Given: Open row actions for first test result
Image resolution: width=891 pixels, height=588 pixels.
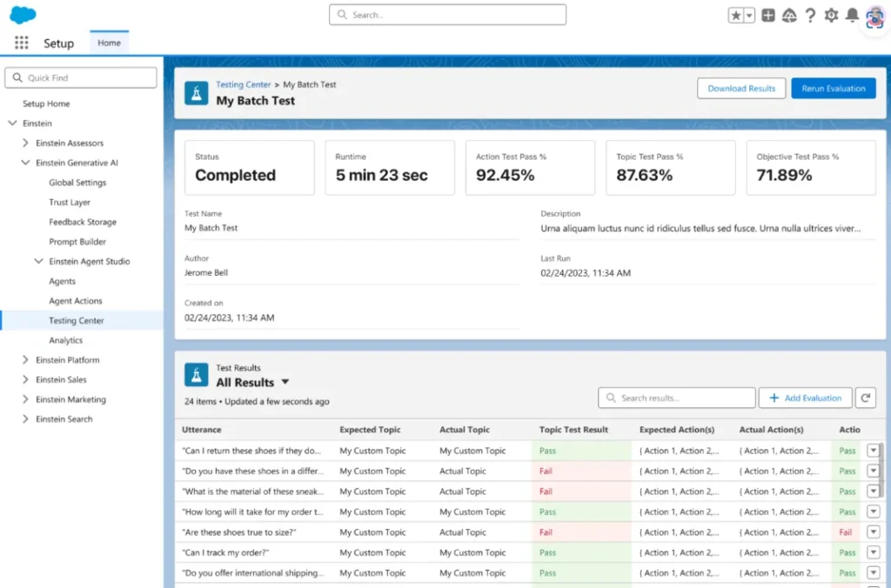Looking at the screenshot, I should pyautogui.click(x=874, y=451).
